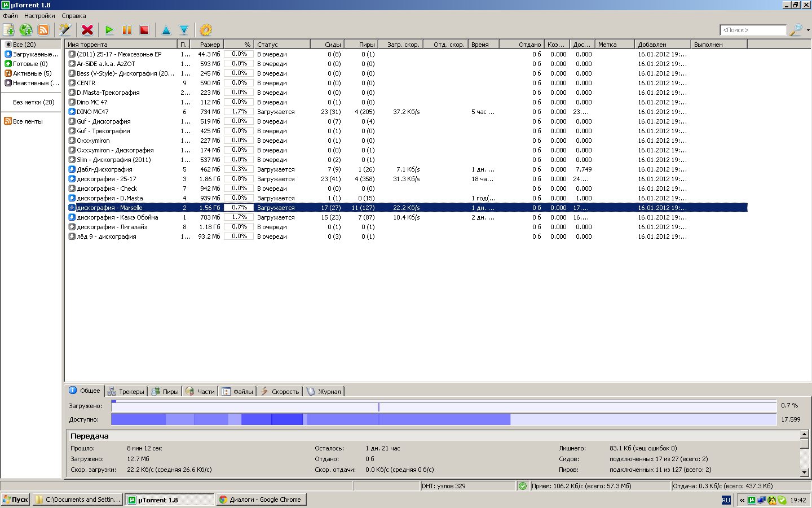Switch to the Журнал tab
This screenshot has height=508, width=812.
(x=324, y=391)
